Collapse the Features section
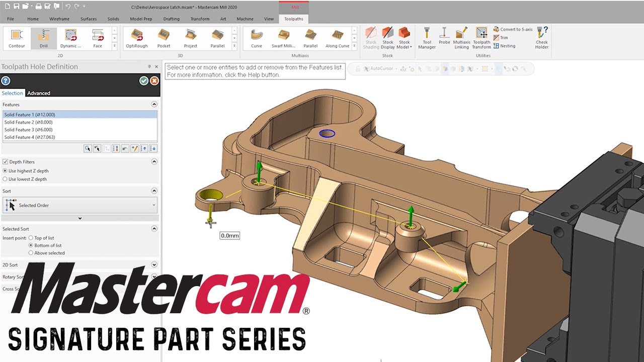Image resolution: width=644 pixels, height=362 pixels. (154, 105)
